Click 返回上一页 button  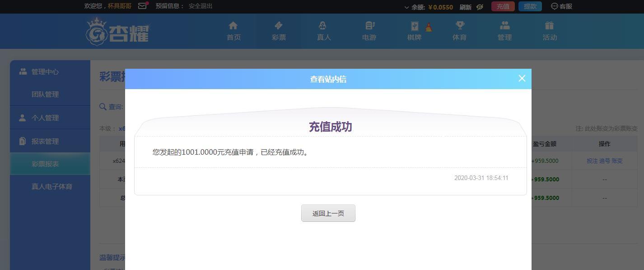click(328, 213)
